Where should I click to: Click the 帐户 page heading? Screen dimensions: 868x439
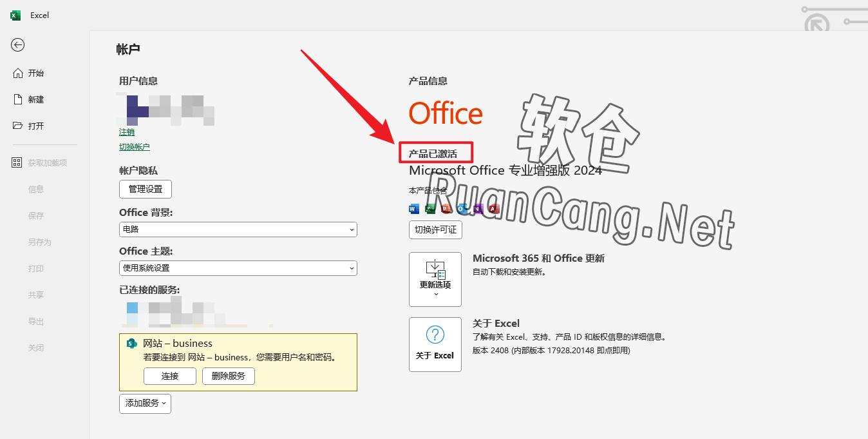click(128, 49)
